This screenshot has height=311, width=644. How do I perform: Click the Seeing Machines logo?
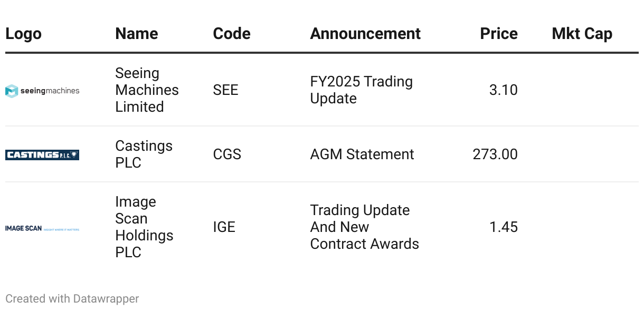point(42,91)
